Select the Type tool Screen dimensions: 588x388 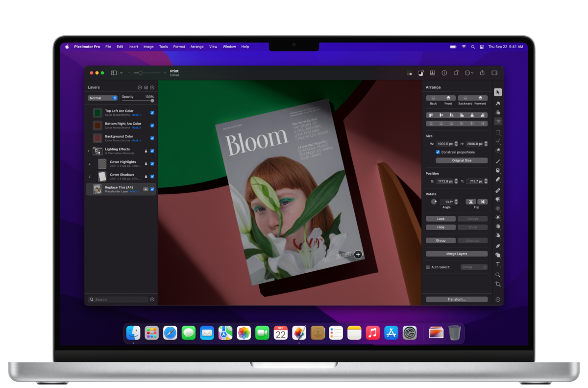(x=497, y=264)
